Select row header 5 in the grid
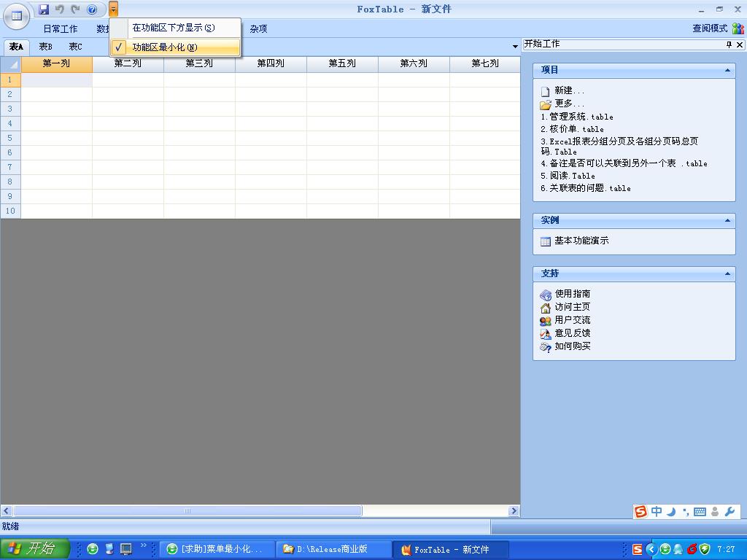 pos(10,138)
